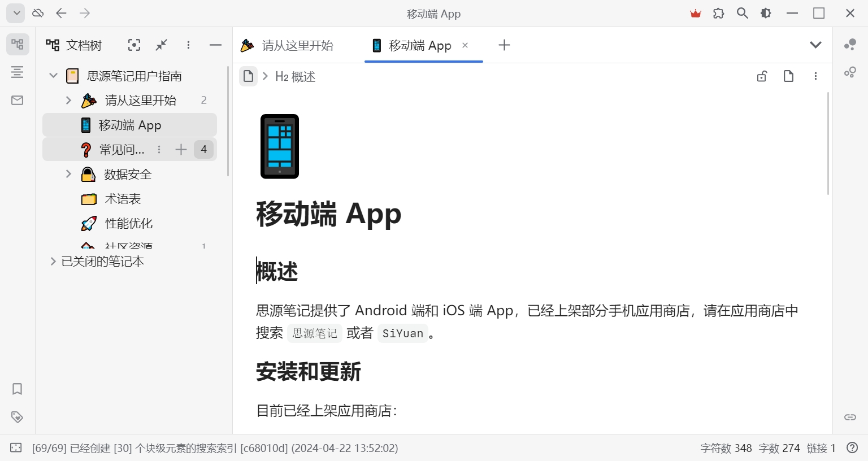Open the tab list dropdown chevron
The image size is (868, 461).
pyautogui.click(x=815, y=45)
